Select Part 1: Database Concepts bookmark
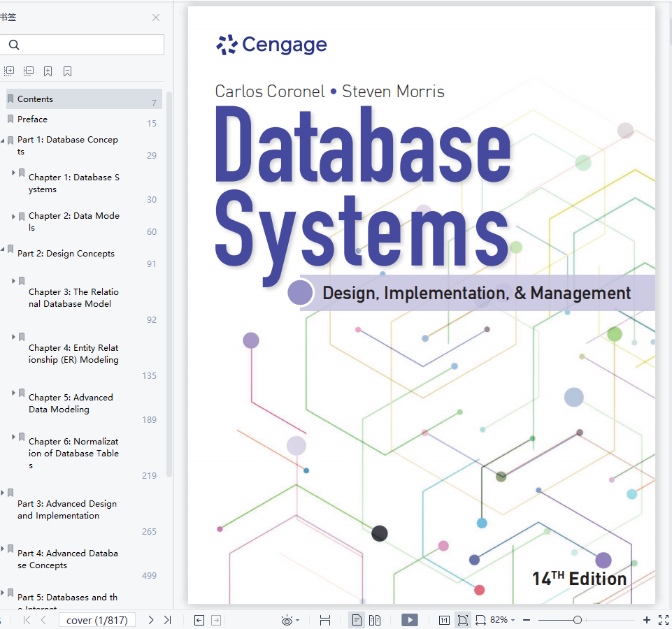The image size is (672, 629). point(68,145)
